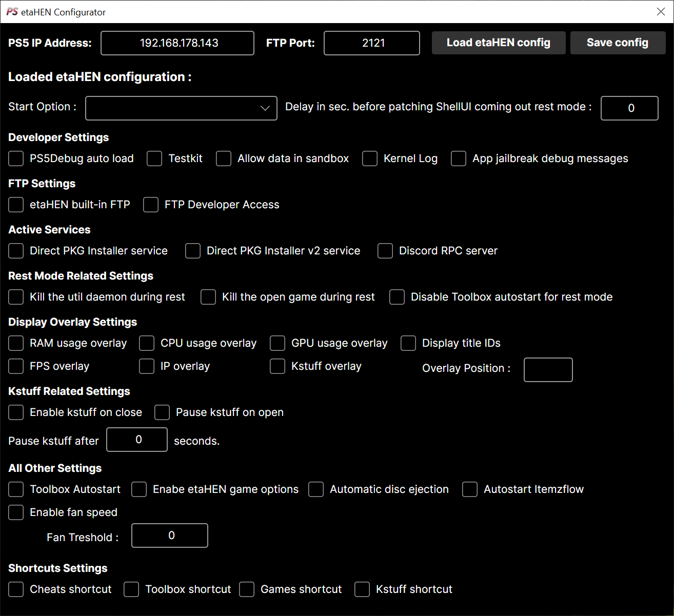Toggle the Testkit checkbox

click(x=154, y=158)
